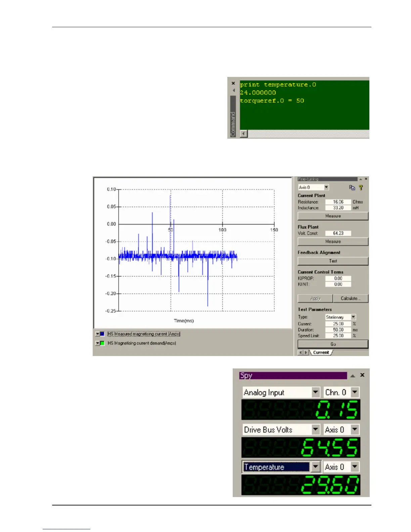The height and width of the screenshot is (532, 411).
Task: Open the Analog Input dropdown in Spy
Action: coord(316,392)
